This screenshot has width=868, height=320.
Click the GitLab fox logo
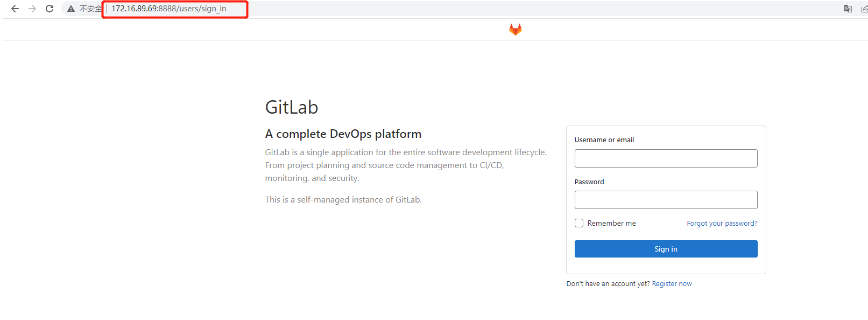[x=515, y=30]
